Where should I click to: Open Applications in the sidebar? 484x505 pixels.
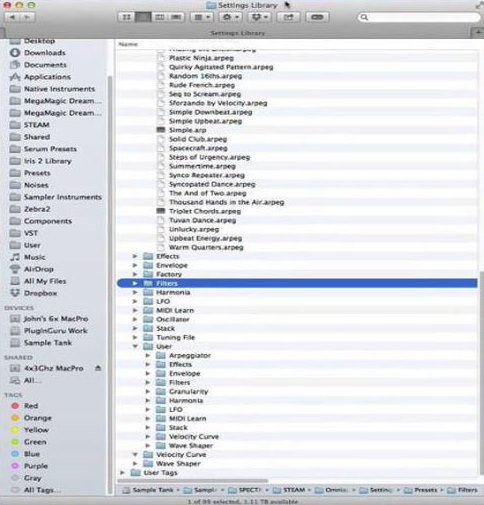[47, 77]
